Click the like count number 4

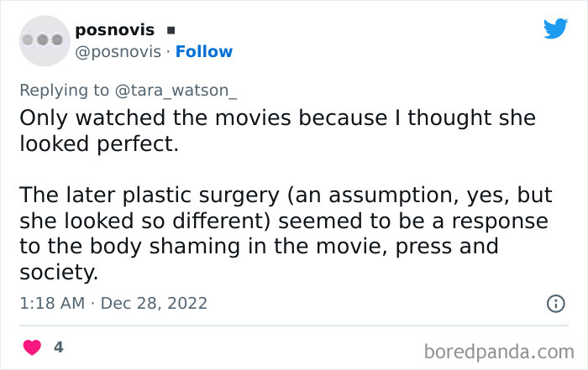(59, 346)
